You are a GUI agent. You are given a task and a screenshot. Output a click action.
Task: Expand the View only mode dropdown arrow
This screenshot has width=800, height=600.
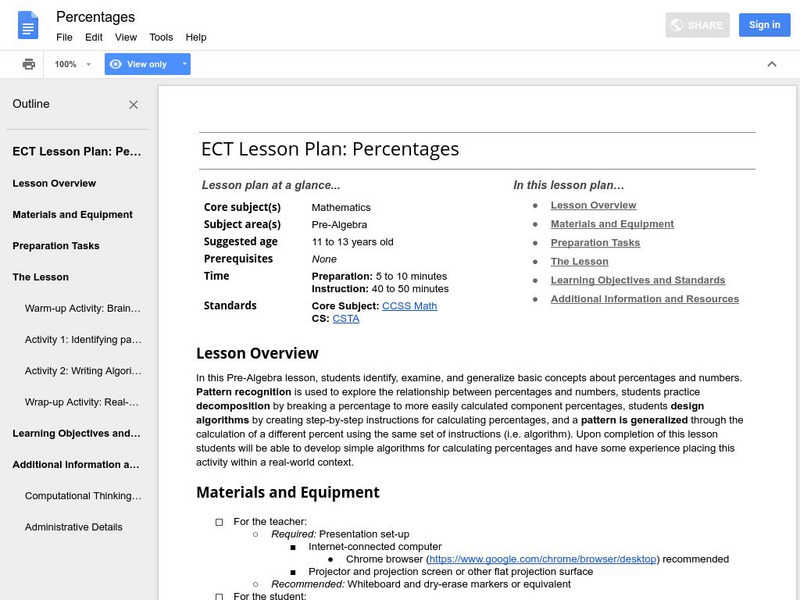pos(184,64)
